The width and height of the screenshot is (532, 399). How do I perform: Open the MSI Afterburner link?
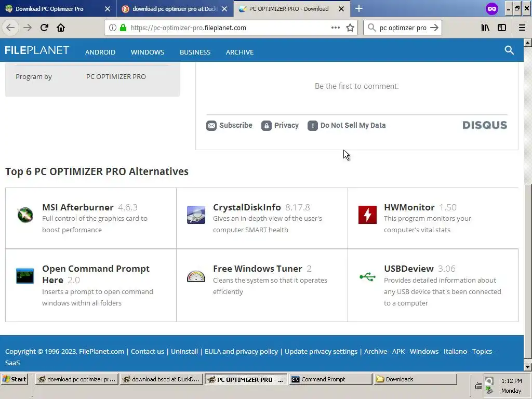pos(78,207)
